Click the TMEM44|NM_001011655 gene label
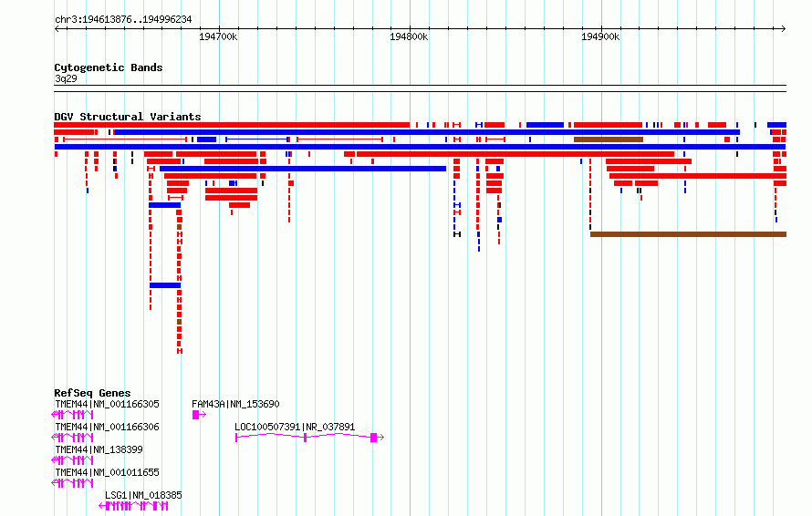 pos(107,472)
